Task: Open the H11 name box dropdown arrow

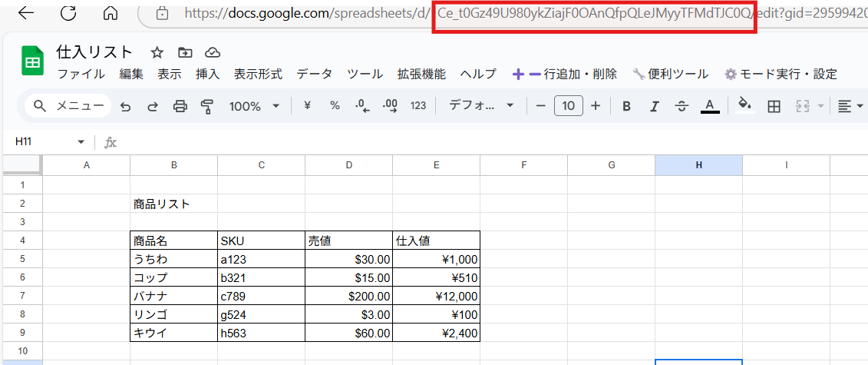Action: click(81, 142)
